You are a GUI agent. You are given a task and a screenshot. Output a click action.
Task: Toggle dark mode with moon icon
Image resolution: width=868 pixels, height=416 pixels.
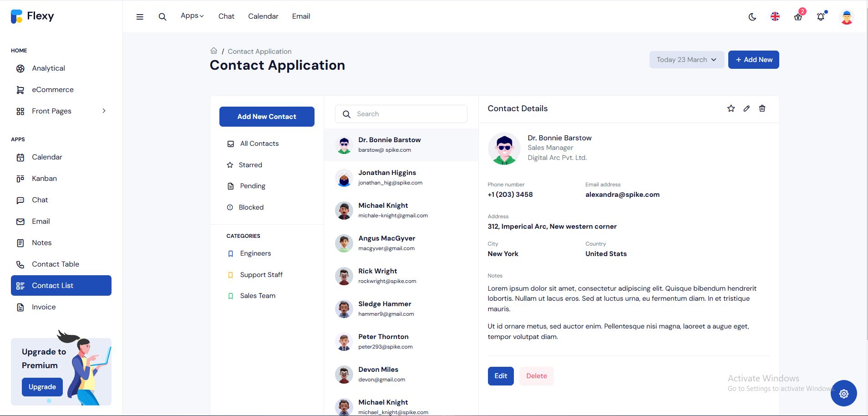click(752, 17)
